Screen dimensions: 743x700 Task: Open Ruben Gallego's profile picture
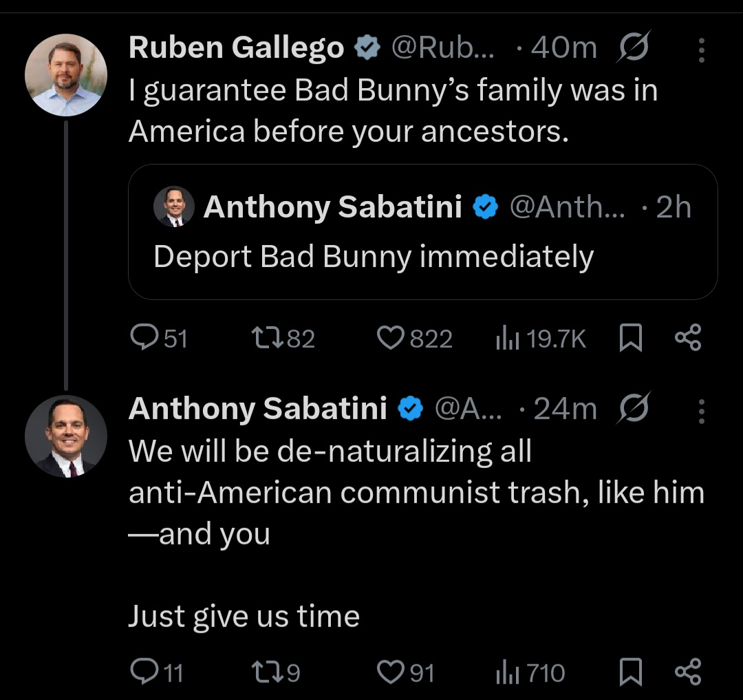66,74
